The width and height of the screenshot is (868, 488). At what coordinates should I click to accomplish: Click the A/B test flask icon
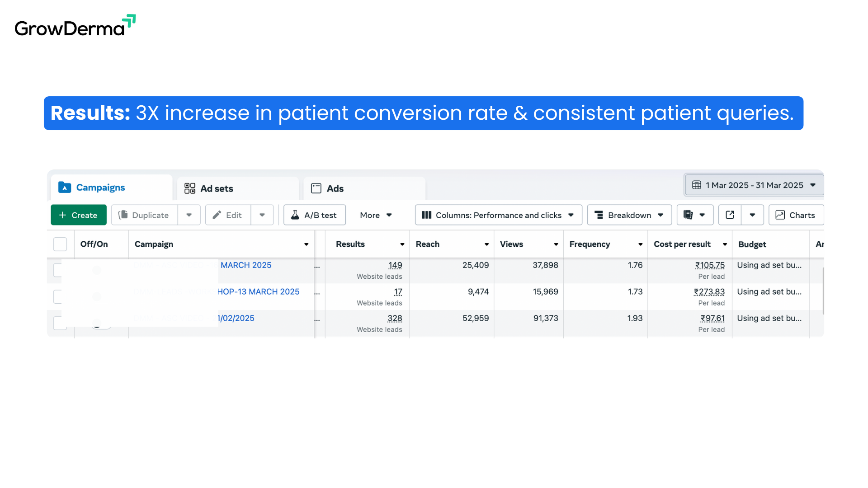(x=295, y=215)
